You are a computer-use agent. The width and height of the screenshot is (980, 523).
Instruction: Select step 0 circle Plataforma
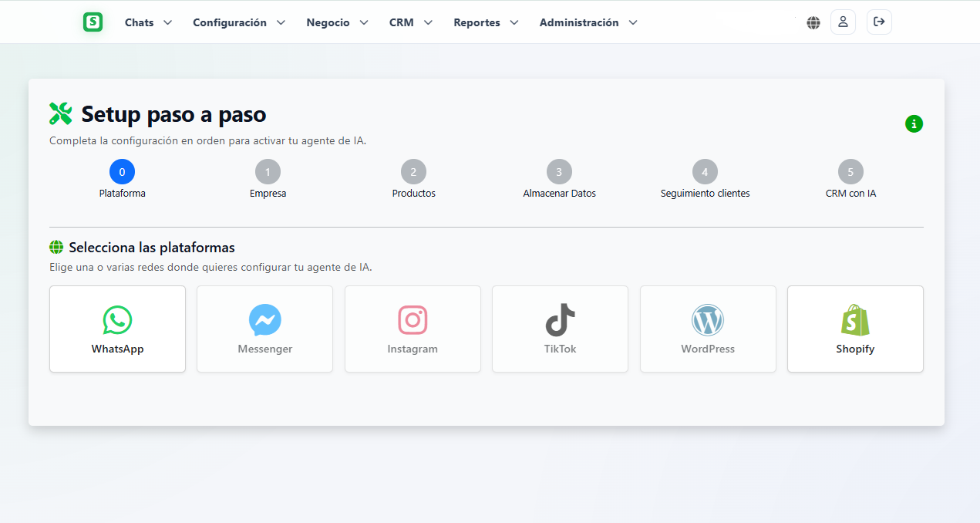click(122, 172)
